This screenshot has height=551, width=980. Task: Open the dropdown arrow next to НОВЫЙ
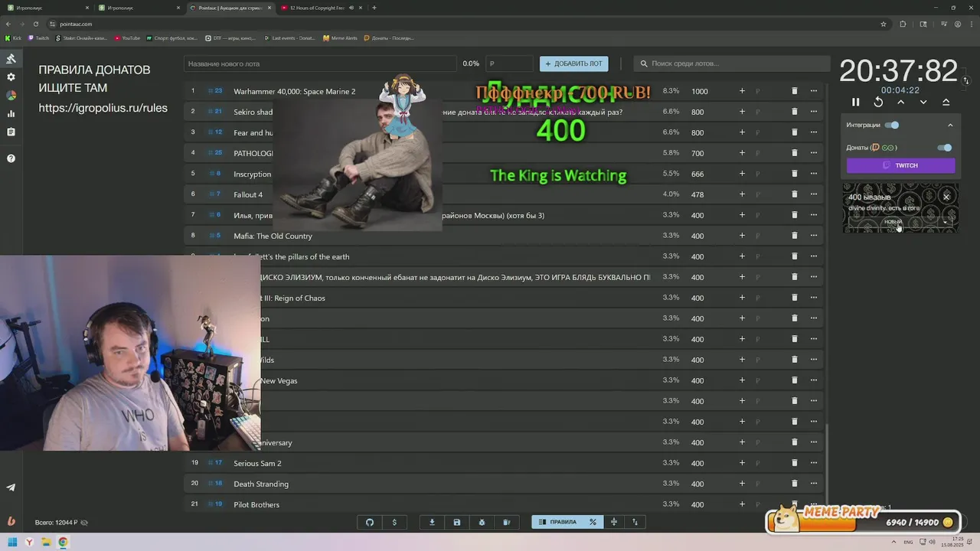click(x=946, y=222)
